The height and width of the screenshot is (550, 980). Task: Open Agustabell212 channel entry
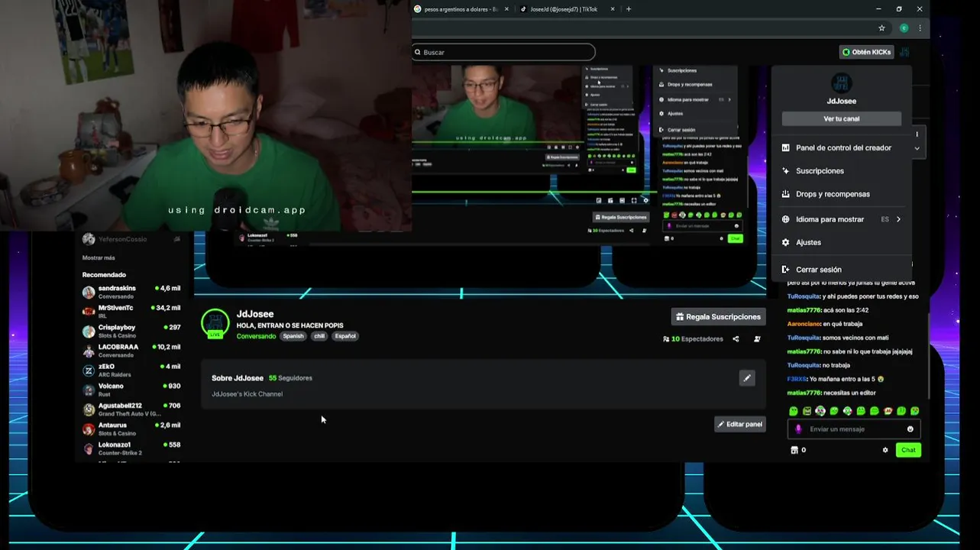pyautogui.click(x=131, y=409)
